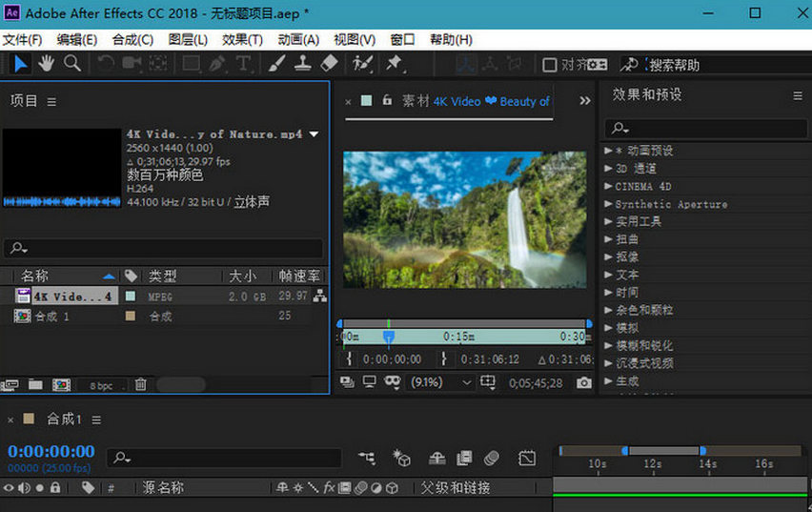Click the Interpret Footage icon in Project panel
Viewport: 812px width, 512px height.
point(10,384)
